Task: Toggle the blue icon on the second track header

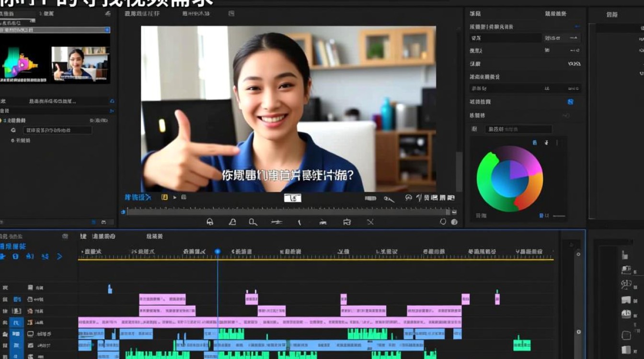Action: (17, 300)
